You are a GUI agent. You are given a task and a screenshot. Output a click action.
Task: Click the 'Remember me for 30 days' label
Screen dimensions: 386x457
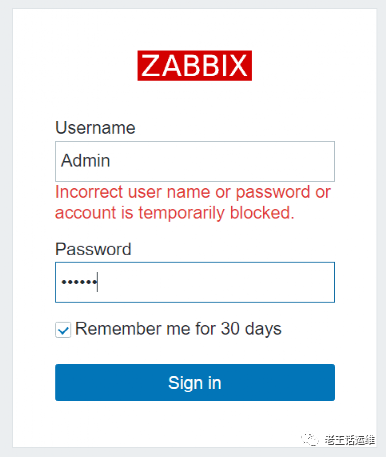pos(178,329)
